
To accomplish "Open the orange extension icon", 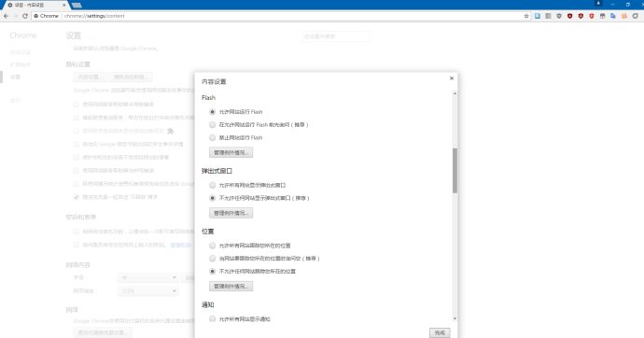I will click(624, 16).
